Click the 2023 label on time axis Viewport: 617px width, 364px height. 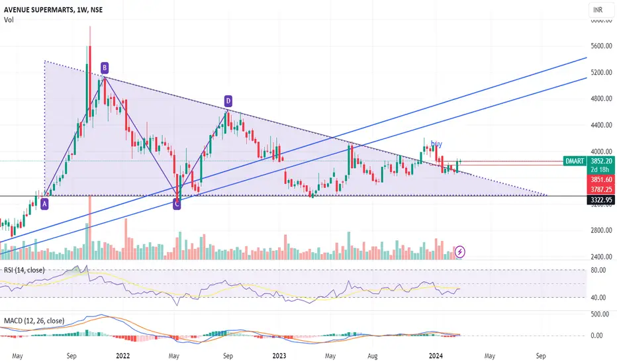(279, 356)
